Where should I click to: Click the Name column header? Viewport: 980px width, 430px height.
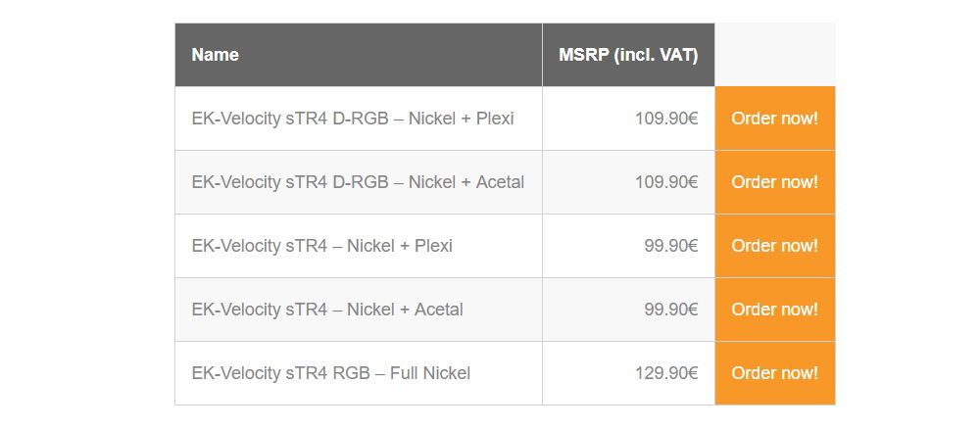coord(216,55)
